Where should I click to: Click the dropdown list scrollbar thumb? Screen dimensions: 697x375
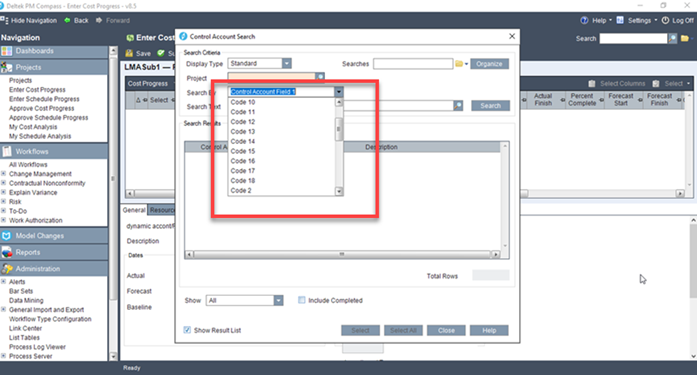[339, 129]
